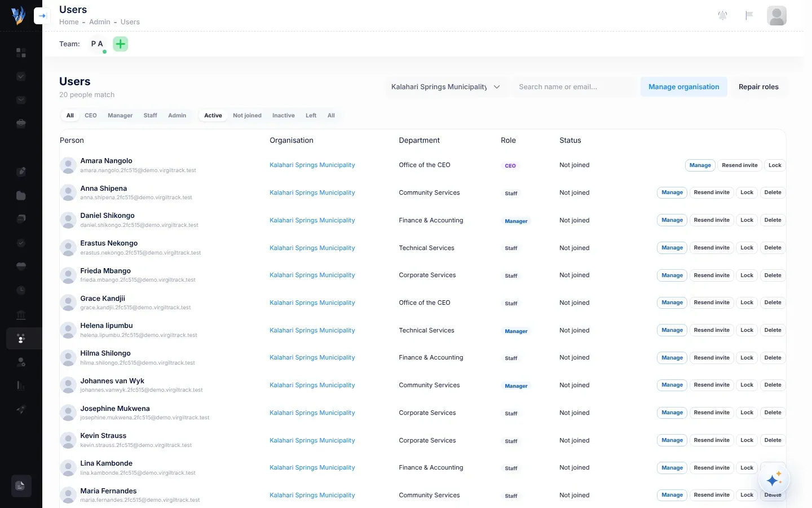Resend invite to Amara Nangolo
This screenshot has width=812, height=508.
(740, 165)
